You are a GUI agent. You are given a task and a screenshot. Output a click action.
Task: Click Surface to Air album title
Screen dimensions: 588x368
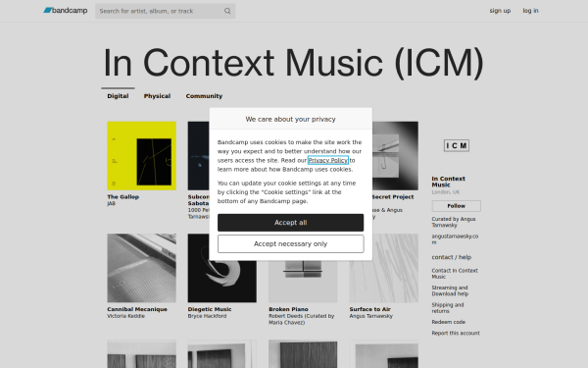click(370, 309)
